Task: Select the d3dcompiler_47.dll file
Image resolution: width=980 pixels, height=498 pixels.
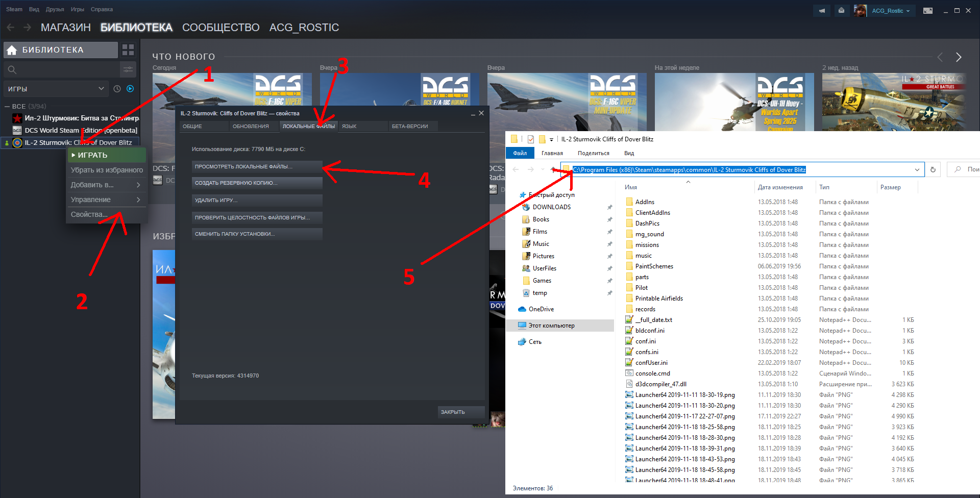Action: click(x=660, y=384)
